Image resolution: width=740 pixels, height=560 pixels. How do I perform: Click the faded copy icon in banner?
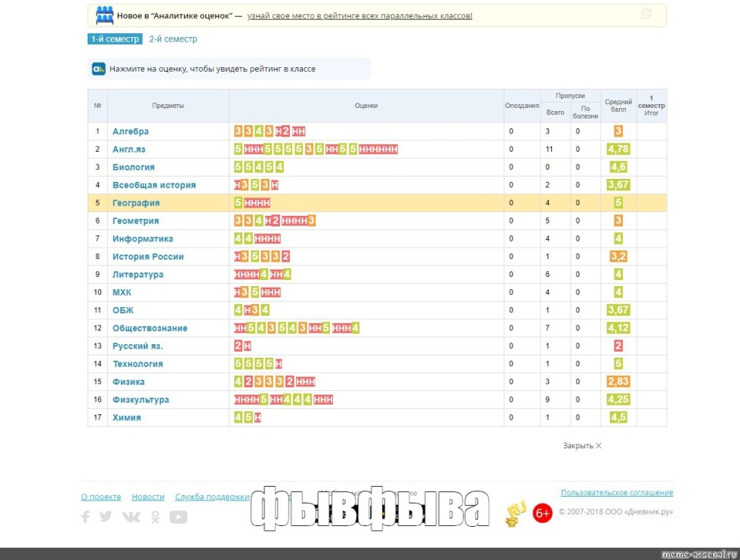646,14
